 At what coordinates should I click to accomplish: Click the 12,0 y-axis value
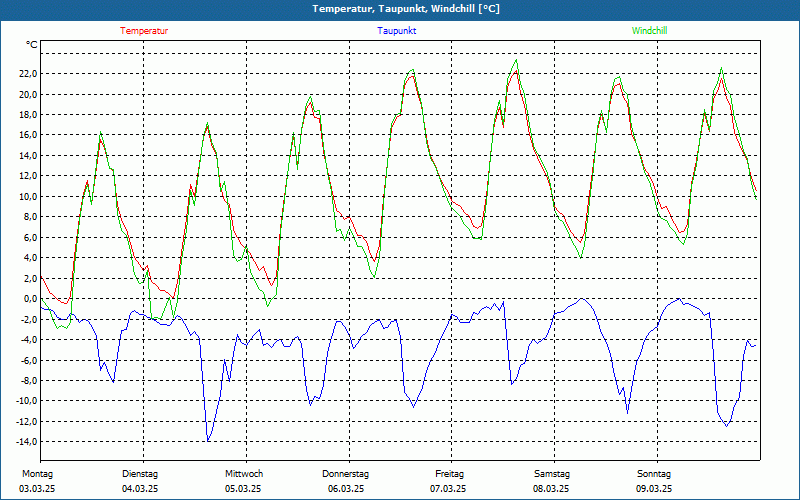point(28,176)
